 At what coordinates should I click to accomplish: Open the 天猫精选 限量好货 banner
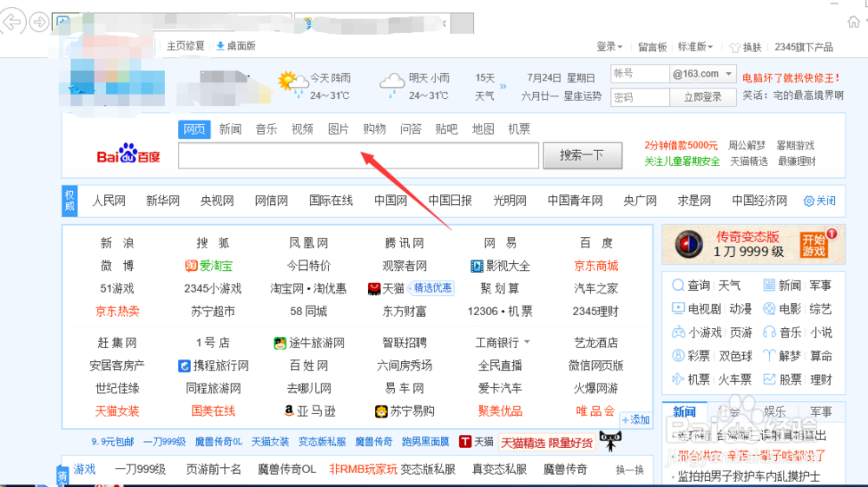[x=547, y=443]
